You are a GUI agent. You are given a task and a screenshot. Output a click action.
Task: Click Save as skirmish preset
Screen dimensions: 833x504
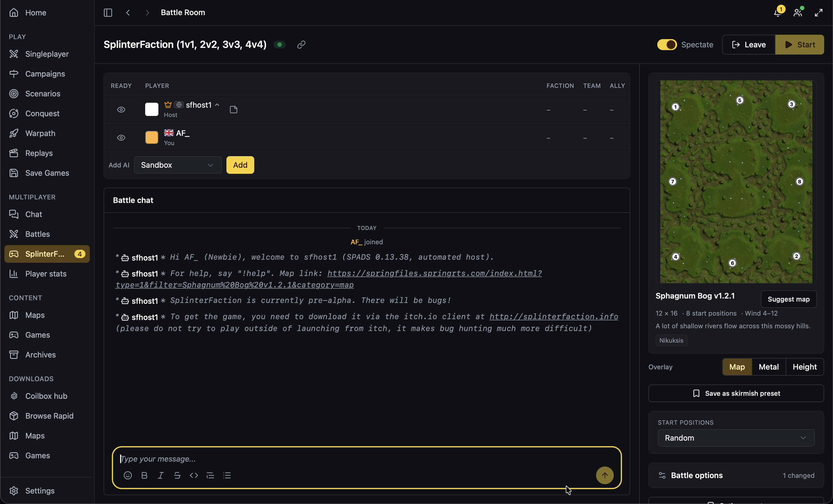click(x=736, y=393)
